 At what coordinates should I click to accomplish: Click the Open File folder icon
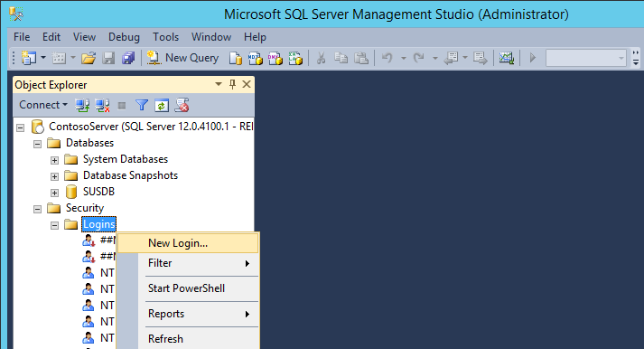point(89,58)
